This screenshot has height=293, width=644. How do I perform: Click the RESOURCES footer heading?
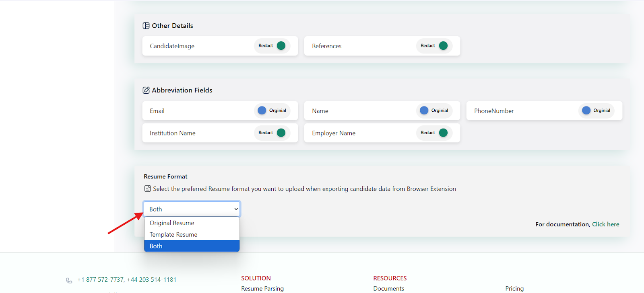pos(390,278)
